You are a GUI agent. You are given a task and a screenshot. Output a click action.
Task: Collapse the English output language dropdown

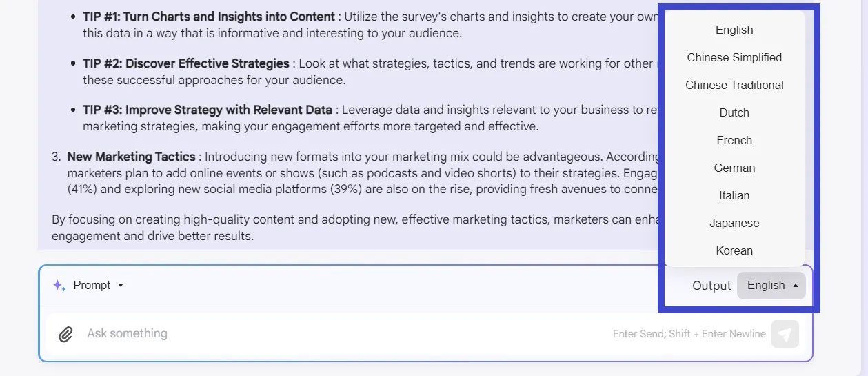click(x=771, y=286)
